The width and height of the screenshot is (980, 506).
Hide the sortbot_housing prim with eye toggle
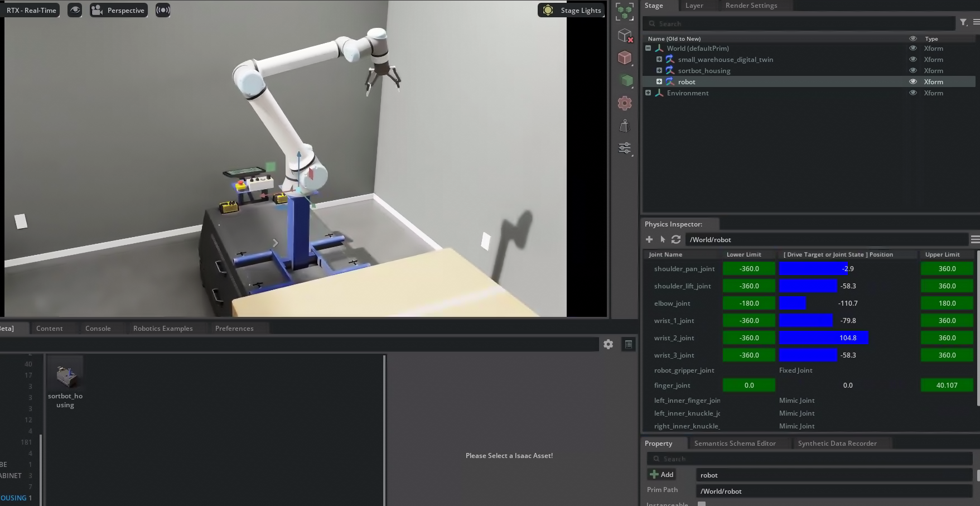coord(913,70)
